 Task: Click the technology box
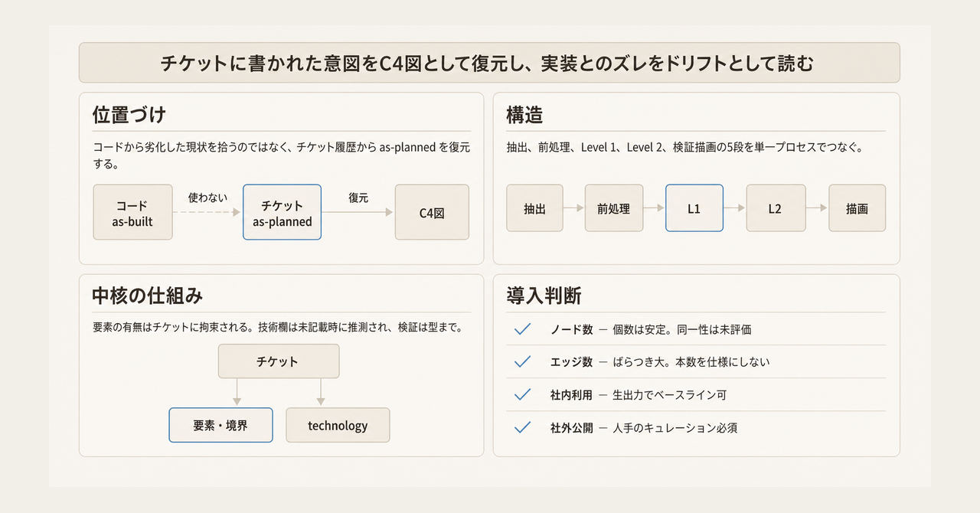point(338,425)
